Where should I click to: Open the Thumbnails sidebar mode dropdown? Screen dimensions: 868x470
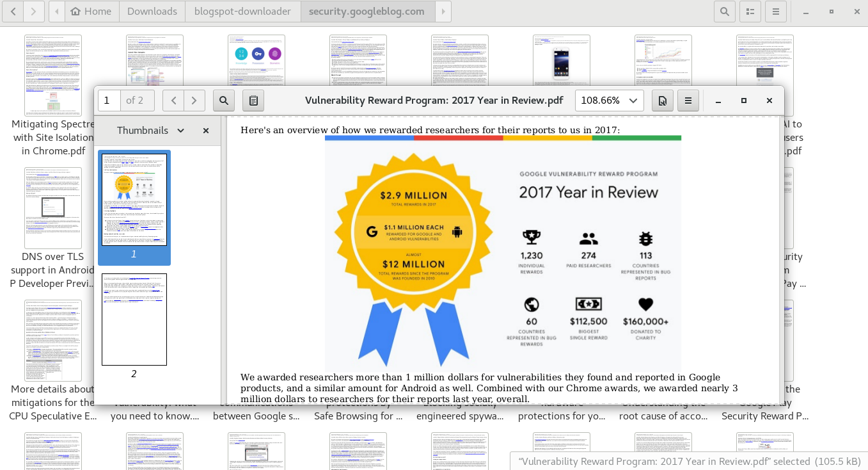click(x=150, y=130)
